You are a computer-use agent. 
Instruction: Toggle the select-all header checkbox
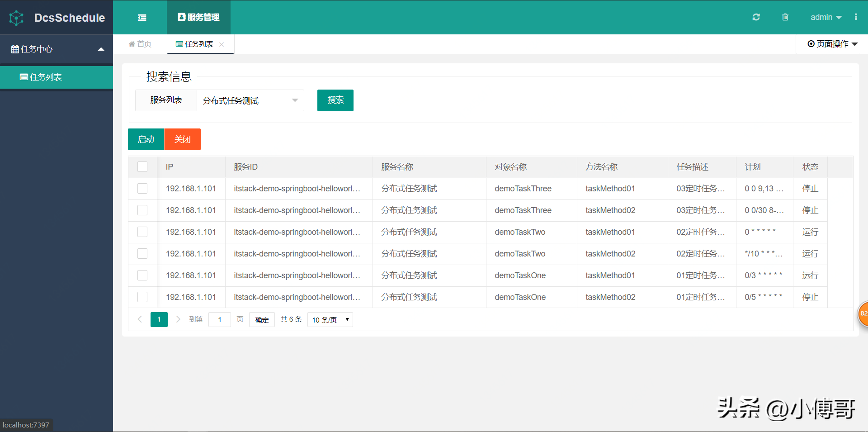(x=142, y=167)
